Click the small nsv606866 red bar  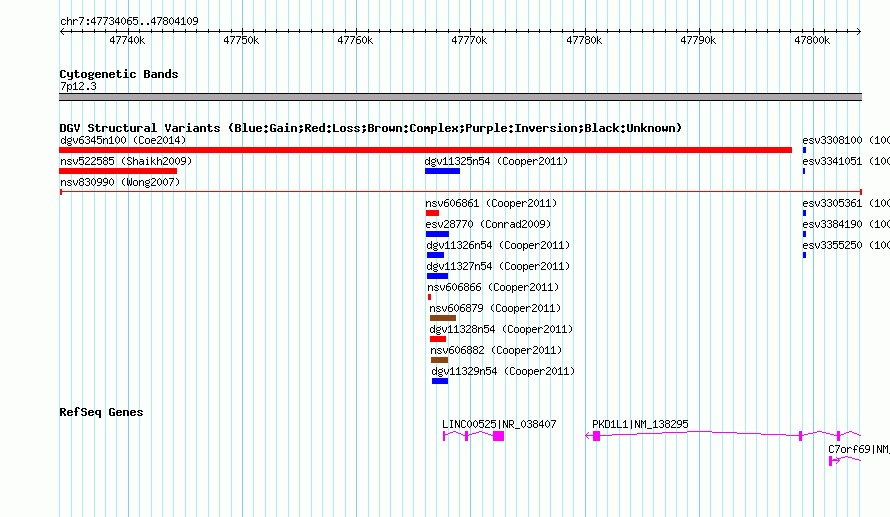click(429, 297)
